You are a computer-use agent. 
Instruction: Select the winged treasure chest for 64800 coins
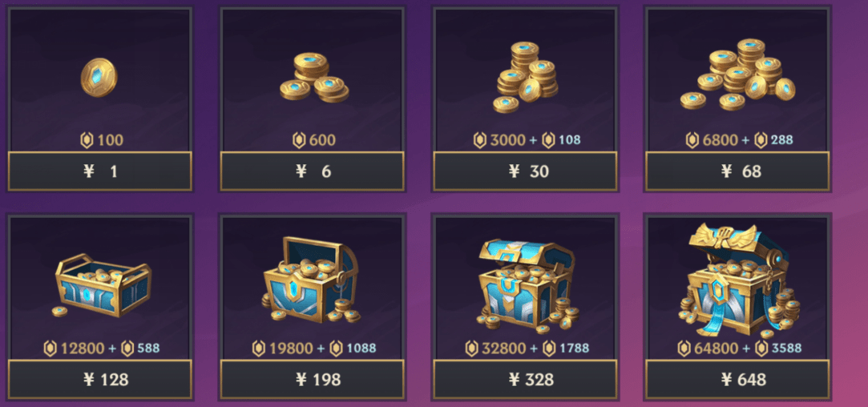[738, 279]
